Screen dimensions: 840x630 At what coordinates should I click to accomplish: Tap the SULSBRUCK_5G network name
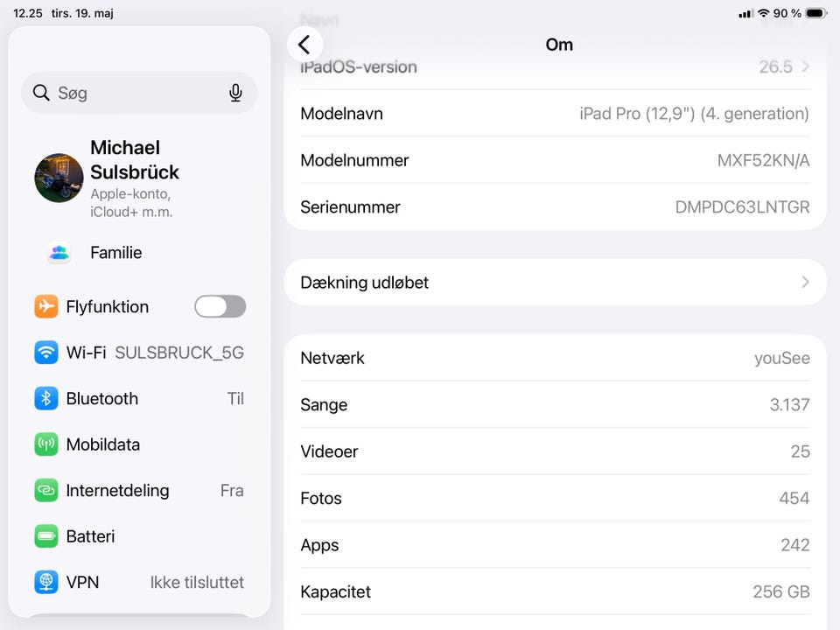(179, 353)
